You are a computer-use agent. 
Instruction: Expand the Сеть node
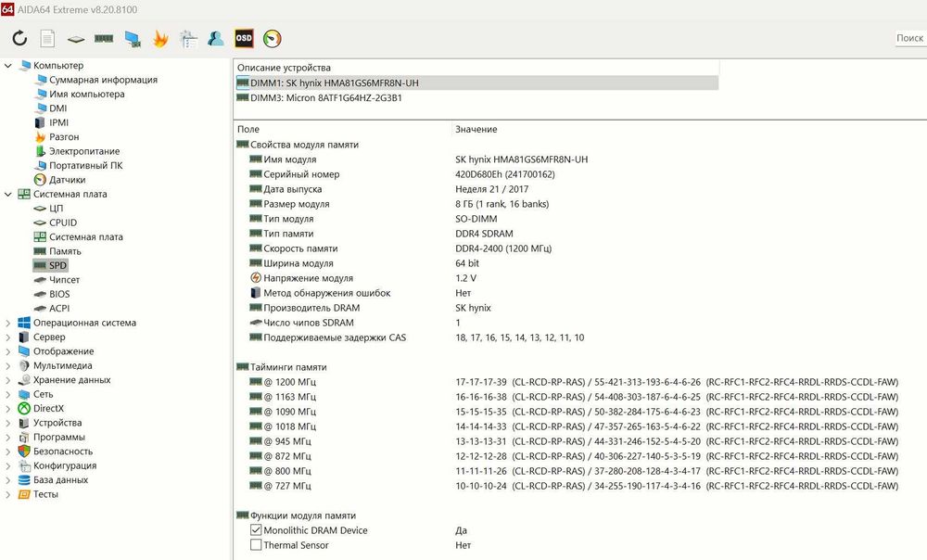tap(8, 394)
